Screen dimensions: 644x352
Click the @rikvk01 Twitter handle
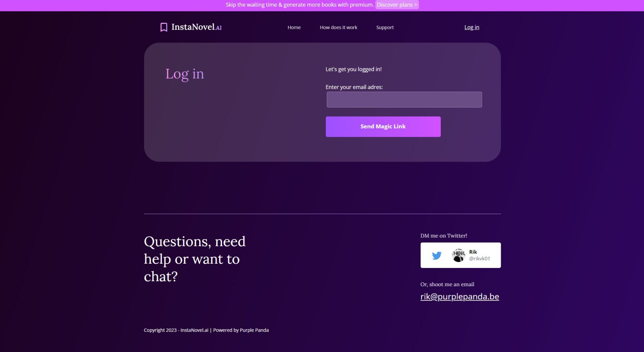(x=479, y=259)
